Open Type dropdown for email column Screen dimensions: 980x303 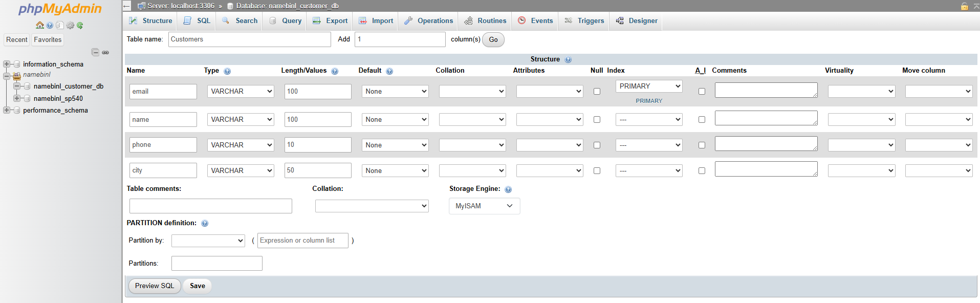point(241,91)
